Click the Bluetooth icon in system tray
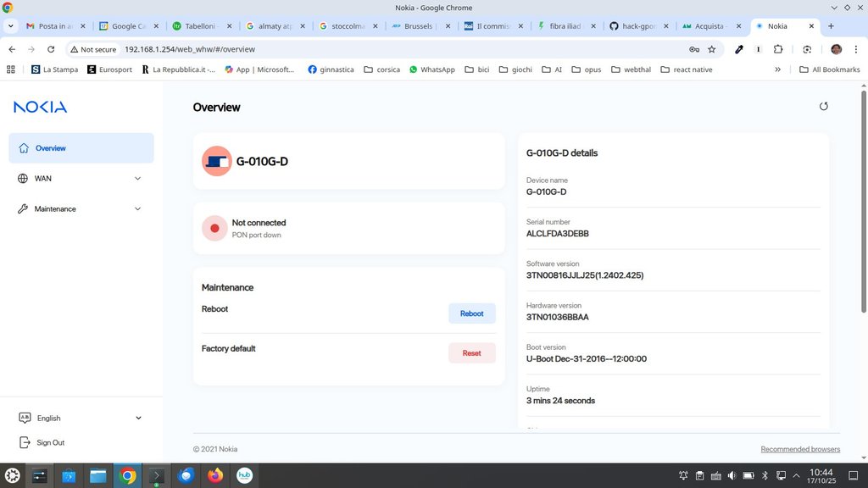This screenshot has height=488, width=868. coord(765,475)
